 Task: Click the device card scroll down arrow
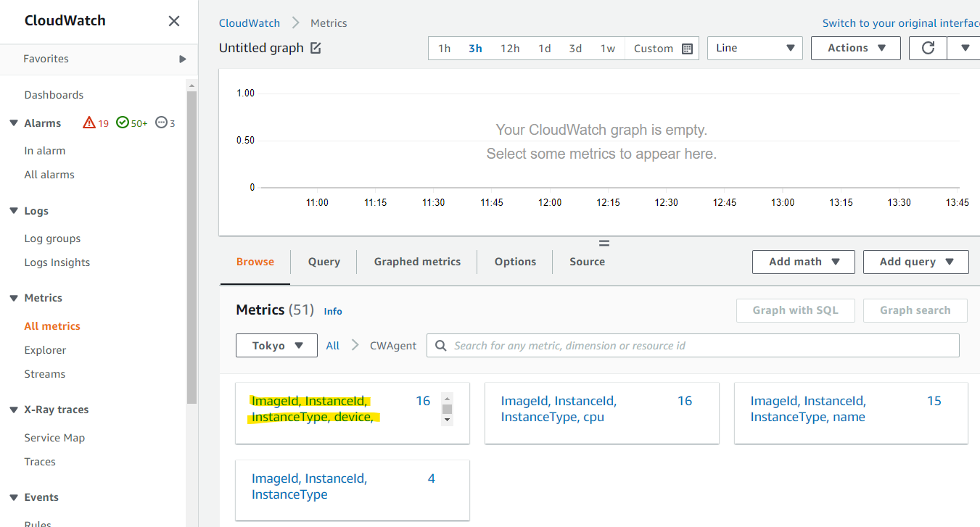point(447,420)
